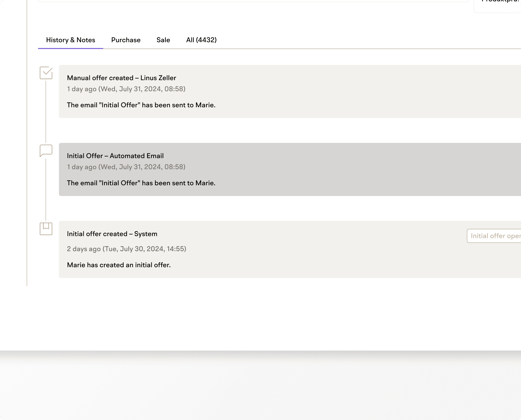Show the All (4432) tab
The height and width of the screenshot is (420, 521).
pyautogui.click(x=201, y=40)
